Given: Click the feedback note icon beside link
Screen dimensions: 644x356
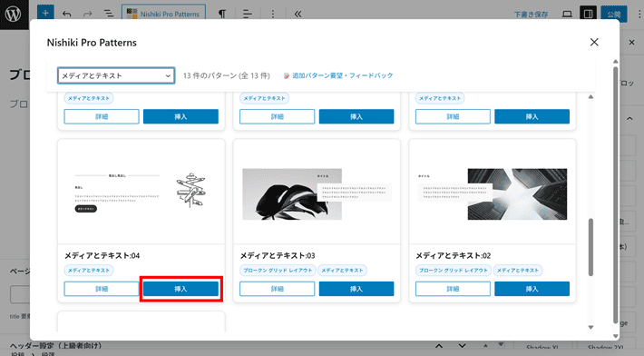Looking at the screenshot, I should pyautogui.click(x=287, y=75).
